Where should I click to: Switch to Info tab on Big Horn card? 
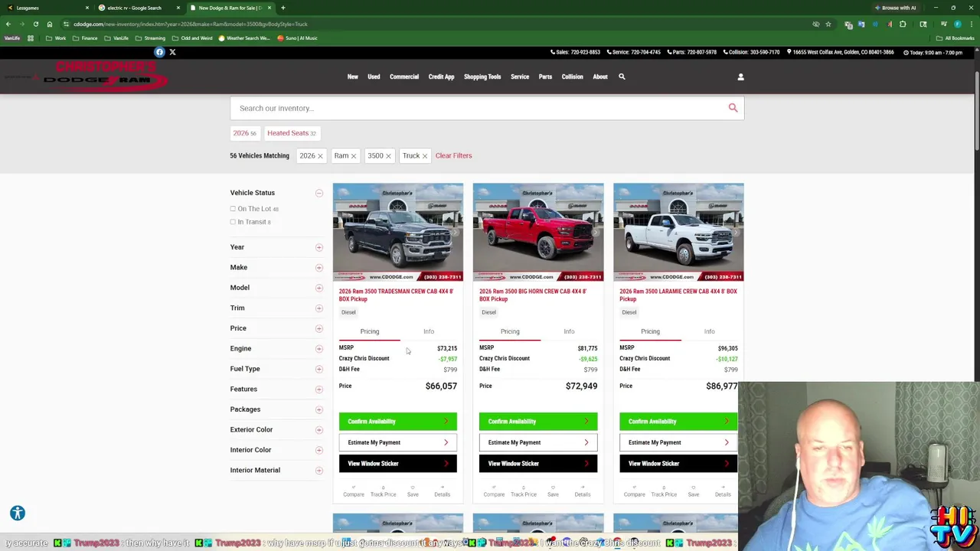[x=569, y=331]
